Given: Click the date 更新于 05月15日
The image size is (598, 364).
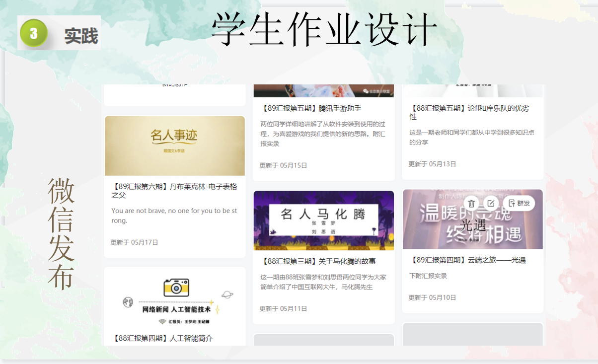Looking at the screenshot, I should [x=284, y=165].
